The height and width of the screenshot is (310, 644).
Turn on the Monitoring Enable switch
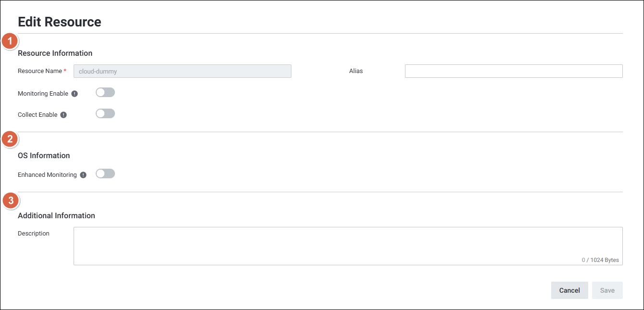click(105, 92)
